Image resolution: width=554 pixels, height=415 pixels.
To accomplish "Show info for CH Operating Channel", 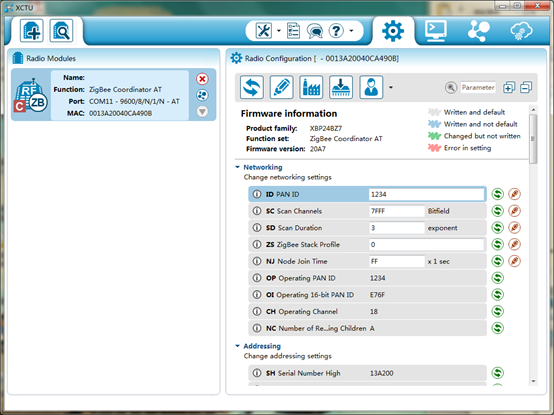I will 257,312.
